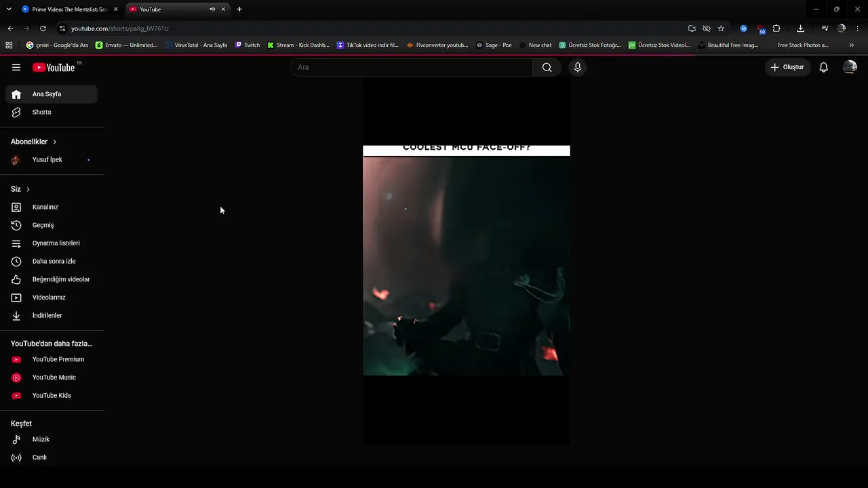Viewport: 868px width, 488px height.
Task: Open YouTube Premium link
Action: (52, 359)
